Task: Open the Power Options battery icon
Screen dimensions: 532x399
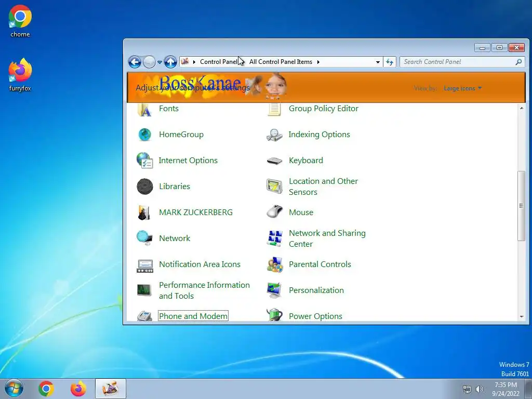Action: point(274,315)
